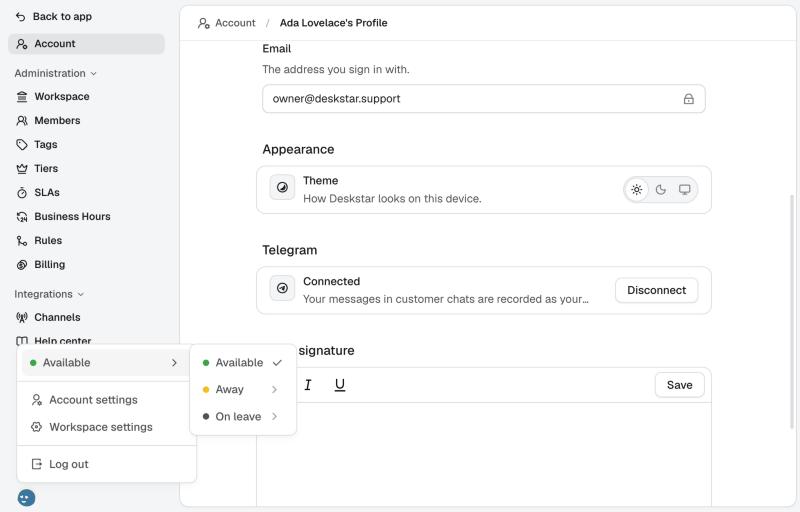Select Available in the status submenu
The image size is (800, 512).
[243, 363]
